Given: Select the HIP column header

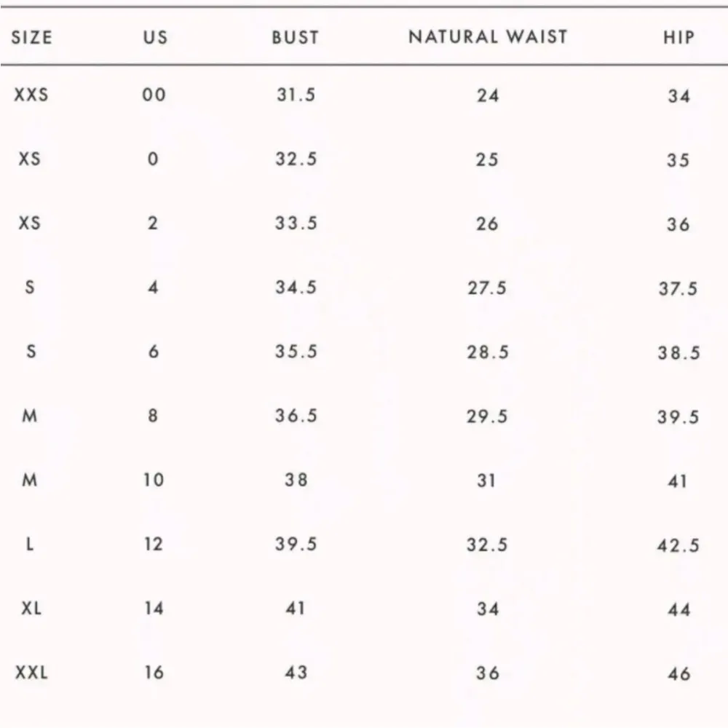Looking at the screenshot, I should coord(678,37).
